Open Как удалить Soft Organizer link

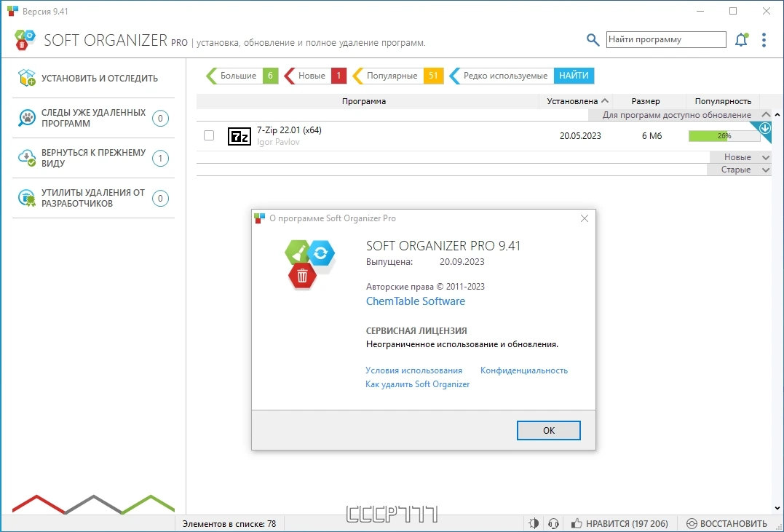pos(418,384)
